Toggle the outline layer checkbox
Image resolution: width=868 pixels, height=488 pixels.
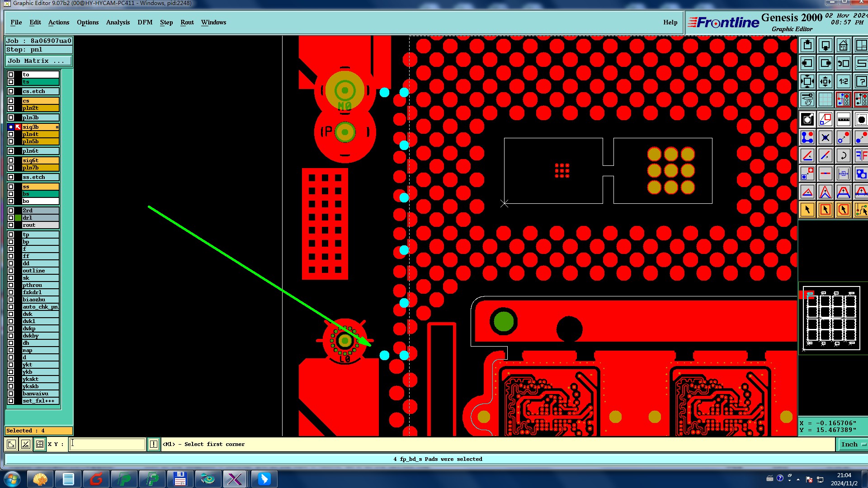click(x=11, y=271)
